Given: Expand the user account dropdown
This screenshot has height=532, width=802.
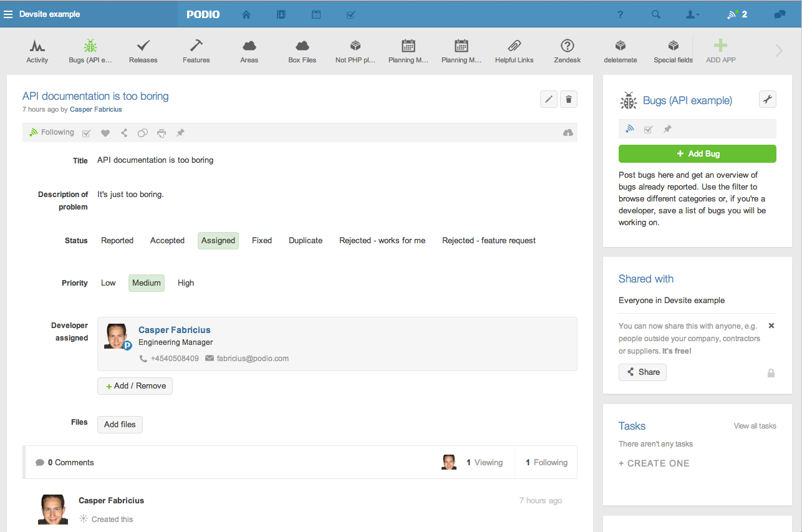Looking at the screenshot, I should point(692,14).
